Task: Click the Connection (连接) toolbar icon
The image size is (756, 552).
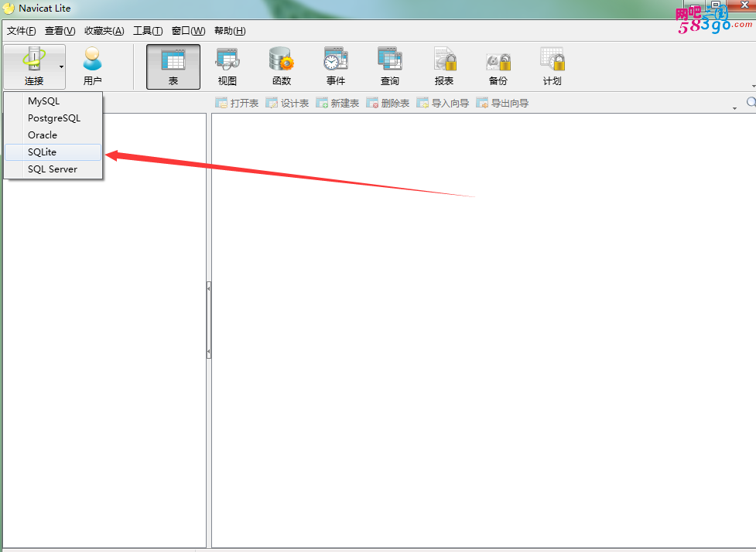Action: (34, 66)
